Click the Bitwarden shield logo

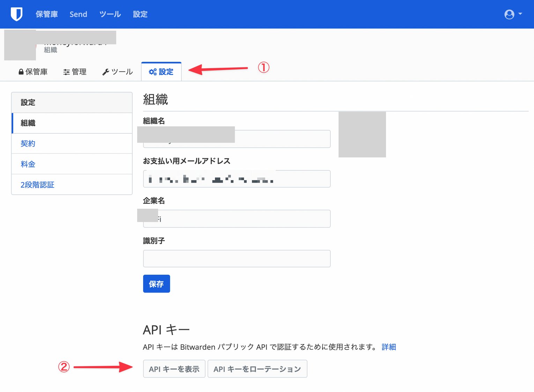point(16,14)
